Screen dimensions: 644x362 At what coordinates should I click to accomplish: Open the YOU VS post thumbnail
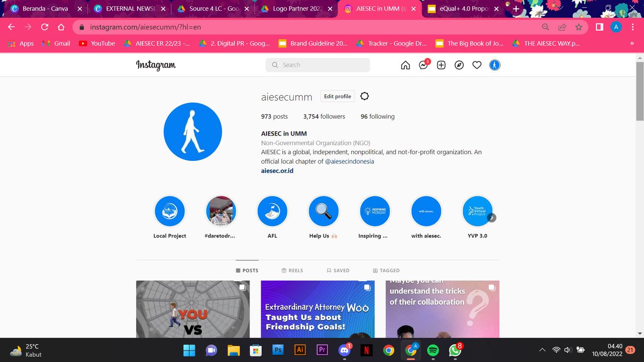(x=193, y=309)
